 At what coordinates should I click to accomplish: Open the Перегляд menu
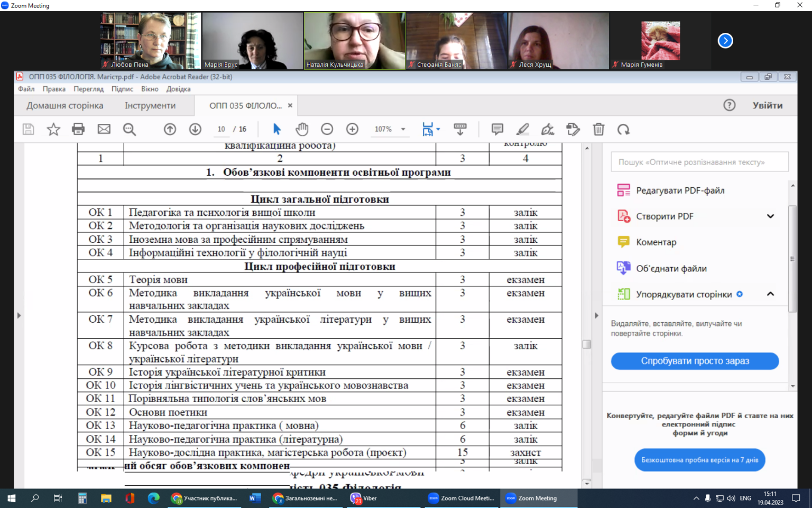click(x=88, y=89)
